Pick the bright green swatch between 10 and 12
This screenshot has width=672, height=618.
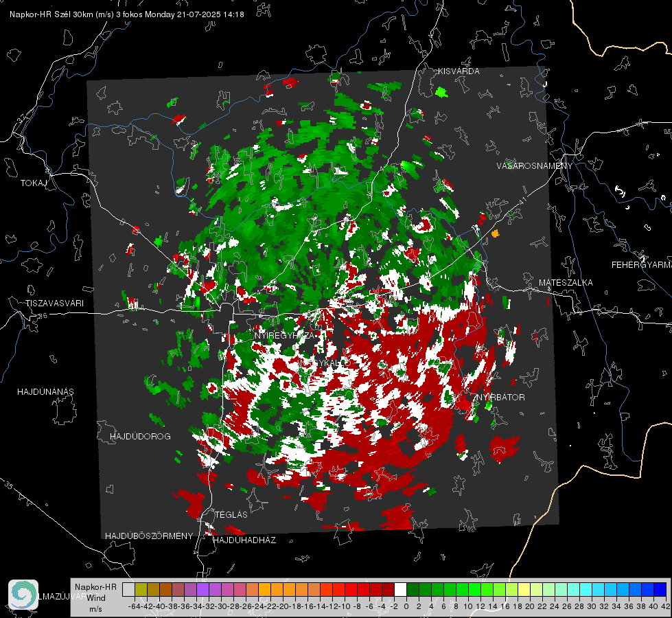coord(474,590)
